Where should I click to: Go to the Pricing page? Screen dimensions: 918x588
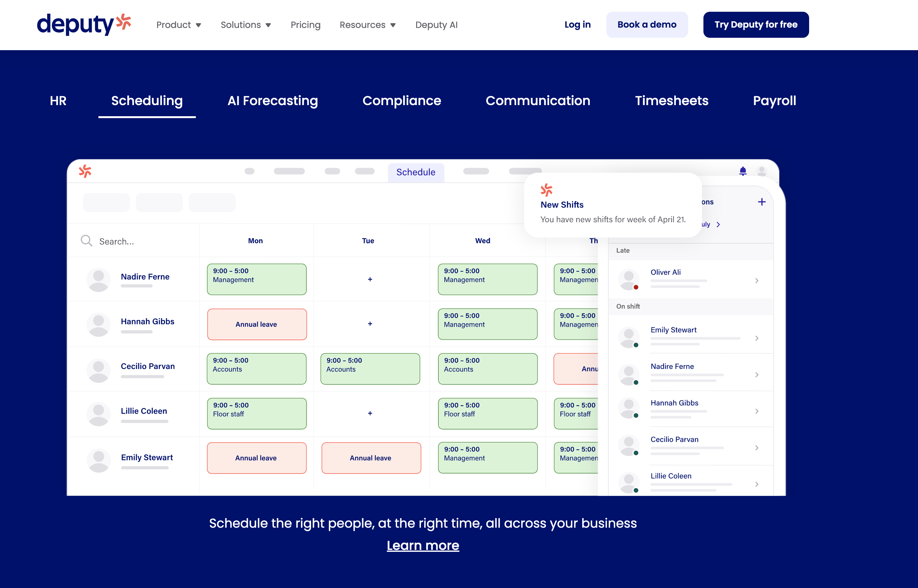[x=305, y=25]
